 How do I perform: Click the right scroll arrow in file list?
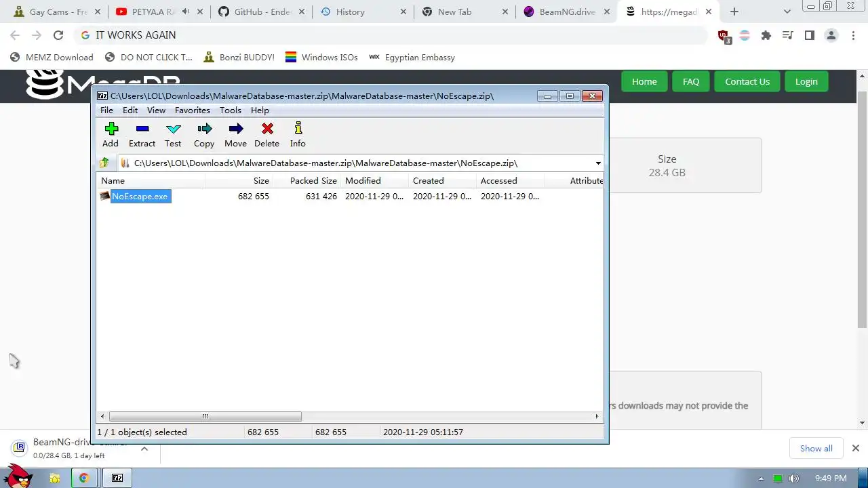[x=597, y=416]
